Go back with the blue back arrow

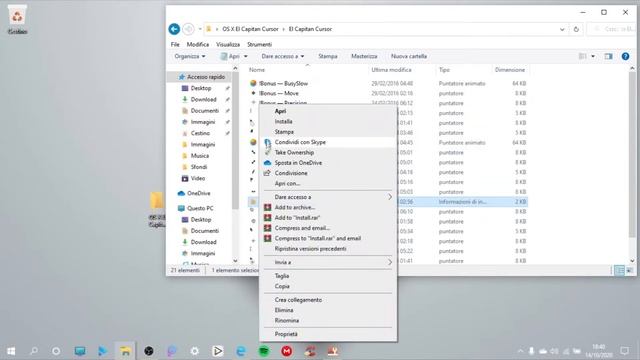174,29
